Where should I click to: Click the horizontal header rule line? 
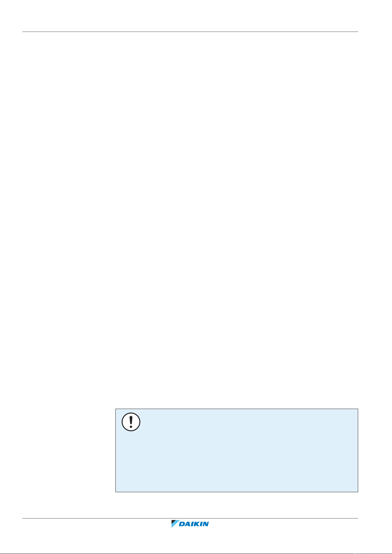(190, 32)
